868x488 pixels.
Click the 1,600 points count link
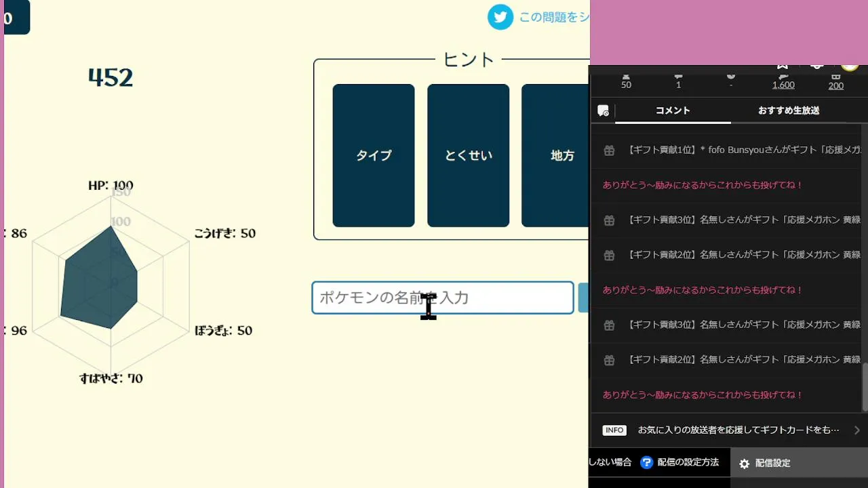[x=783, y=85]
